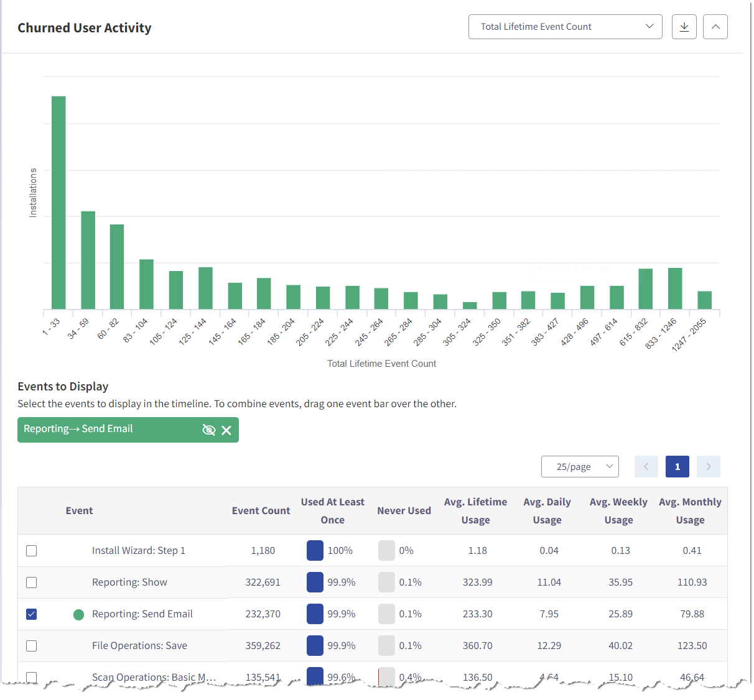Click the 1 - 33 histogram bar

(x=58, y=203)
